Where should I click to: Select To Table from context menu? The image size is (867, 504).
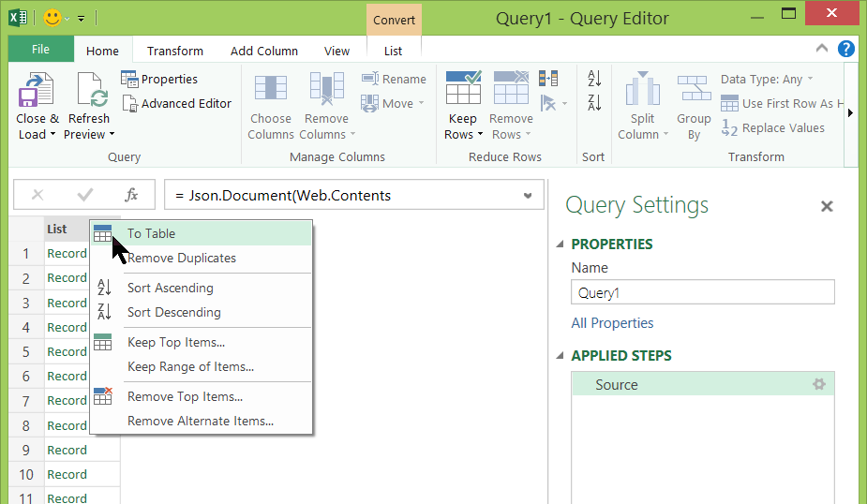pos(152,233)
